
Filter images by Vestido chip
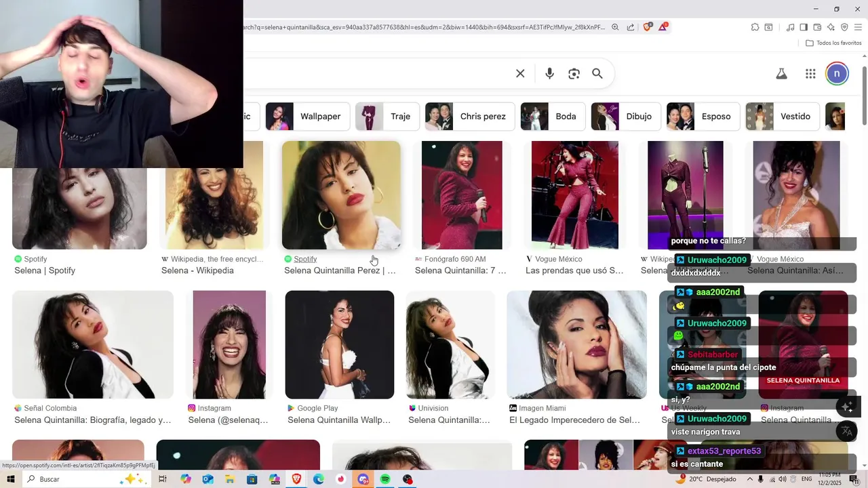(x=783, y=117)
